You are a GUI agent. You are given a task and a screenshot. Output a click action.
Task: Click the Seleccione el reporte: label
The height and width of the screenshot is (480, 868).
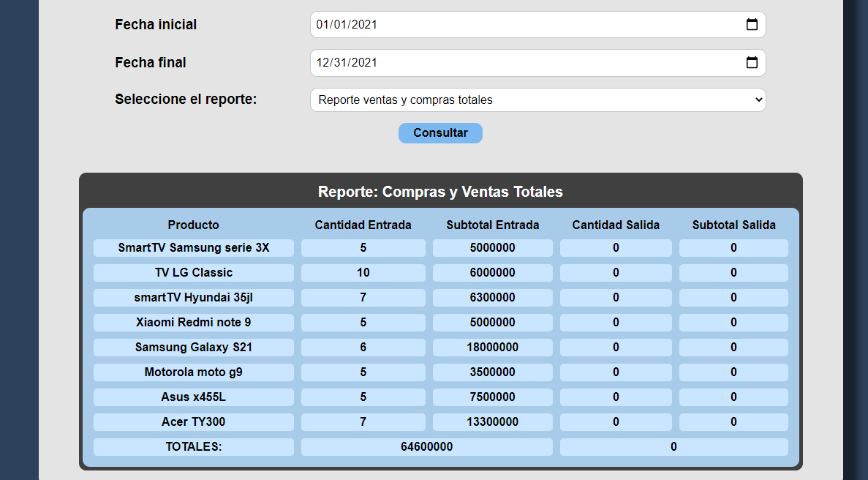pos(186,99)
